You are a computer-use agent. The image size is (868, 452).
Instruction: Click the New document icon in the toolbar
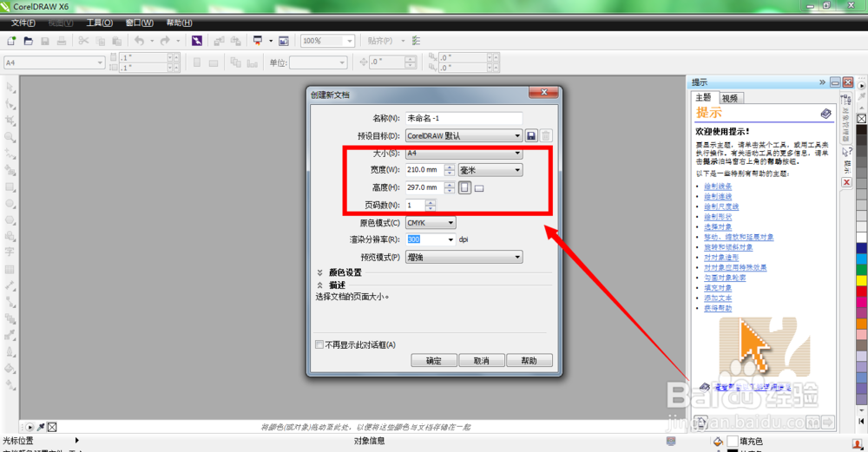coord(11,41)
